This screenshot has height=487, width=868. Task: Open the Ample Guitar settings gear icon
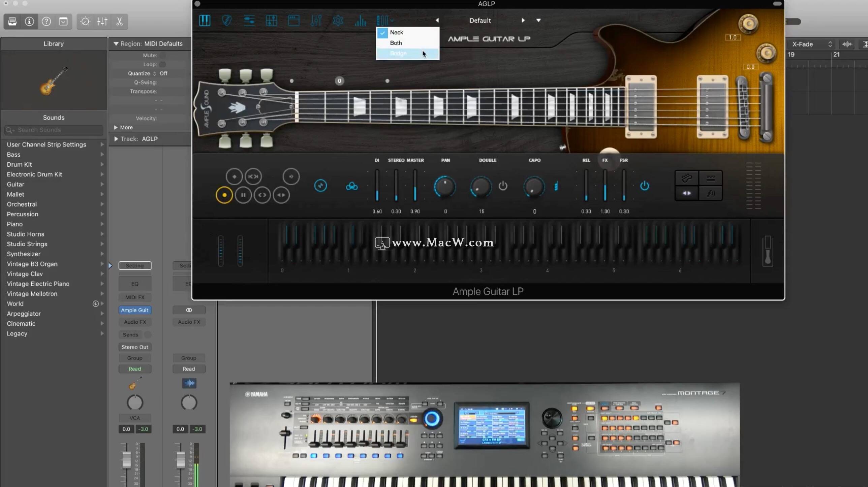(x=338, y=21)
